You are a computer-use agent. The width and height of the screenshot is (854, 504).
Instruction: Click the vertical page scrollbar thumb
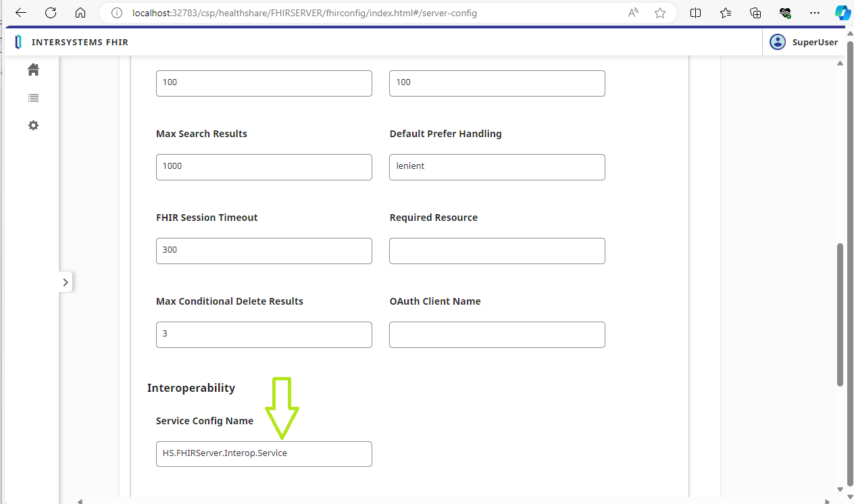(x=840, y=314)
